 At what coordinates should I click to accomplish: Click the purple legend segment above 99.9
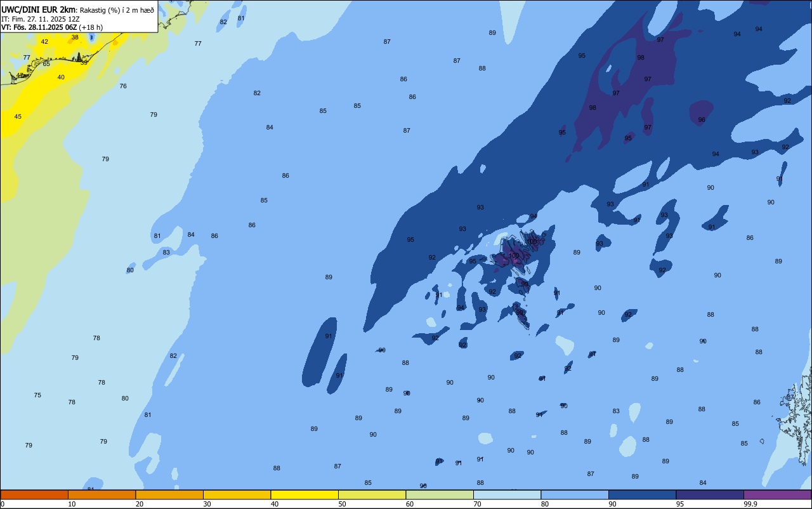777,494
